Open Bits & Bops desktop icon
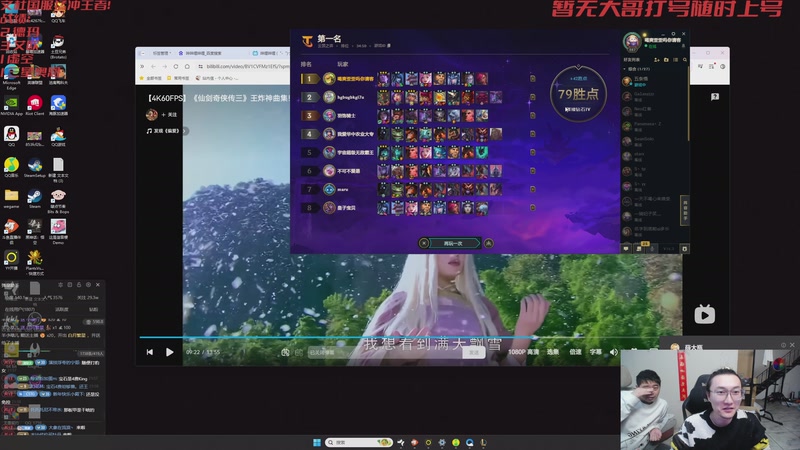Image resolution: width=800 pixels, height=450 pixels. click(x=58, y=201)
